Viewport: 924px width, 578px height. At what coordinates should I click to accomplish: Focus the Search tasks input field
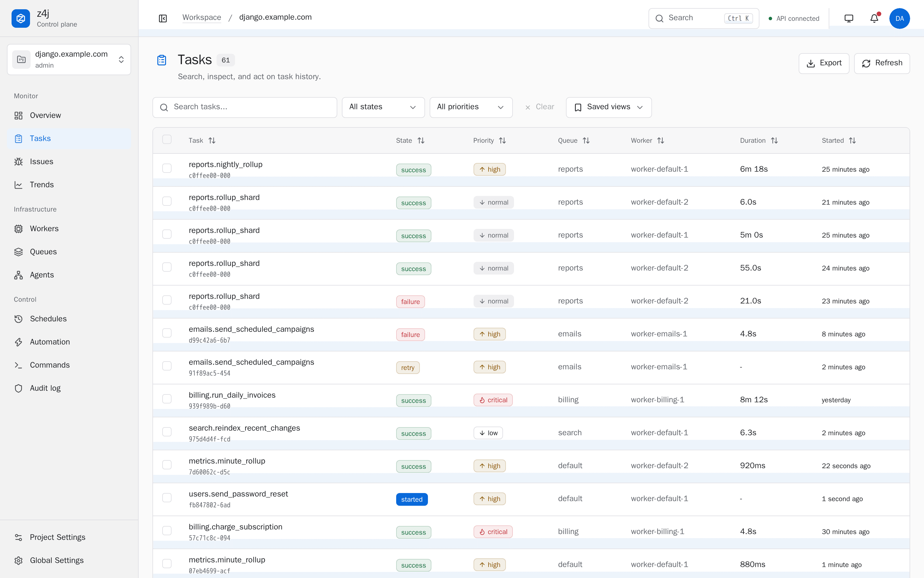coord(245,108)
